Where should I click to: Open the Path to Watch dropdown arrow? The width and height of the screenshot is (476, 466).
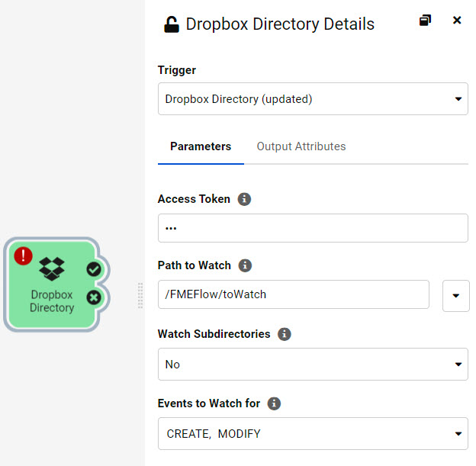click(455, 296)
